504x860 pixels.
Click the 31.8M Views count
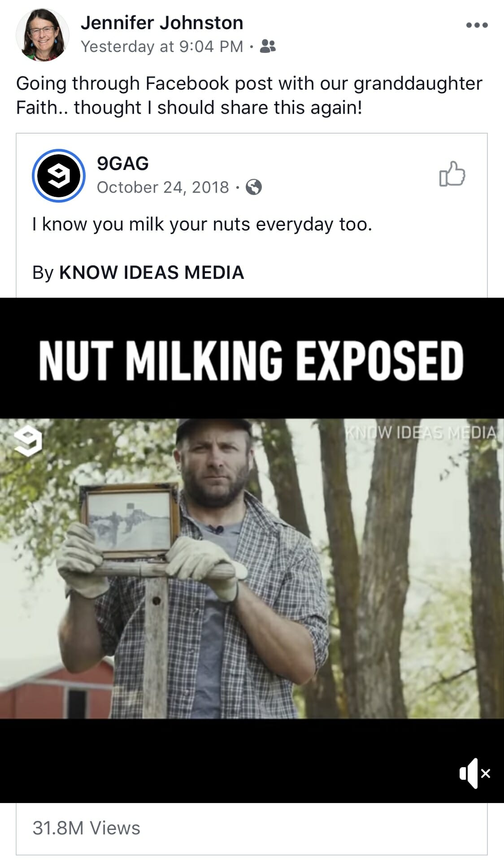(86, 828)
